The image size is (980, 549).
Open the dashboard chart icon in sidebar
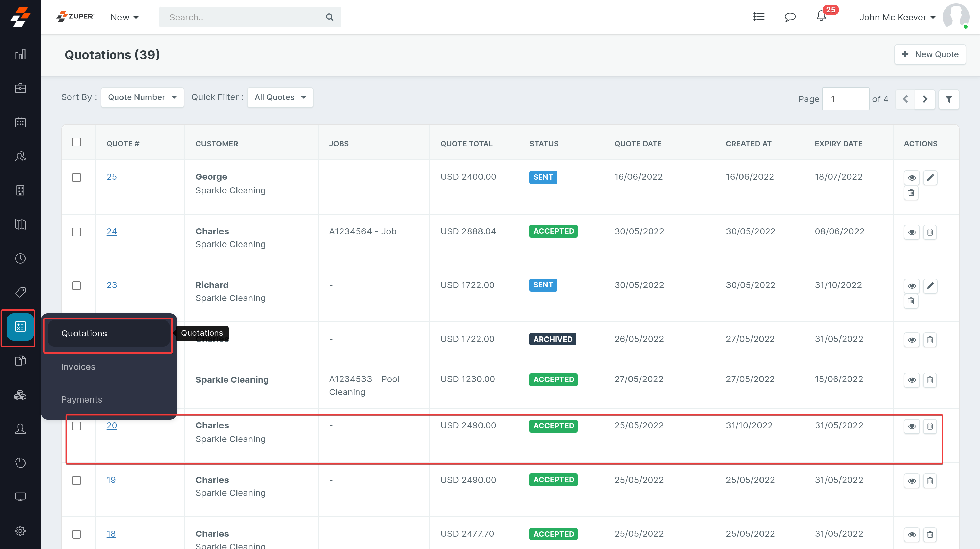pos(20,54)
